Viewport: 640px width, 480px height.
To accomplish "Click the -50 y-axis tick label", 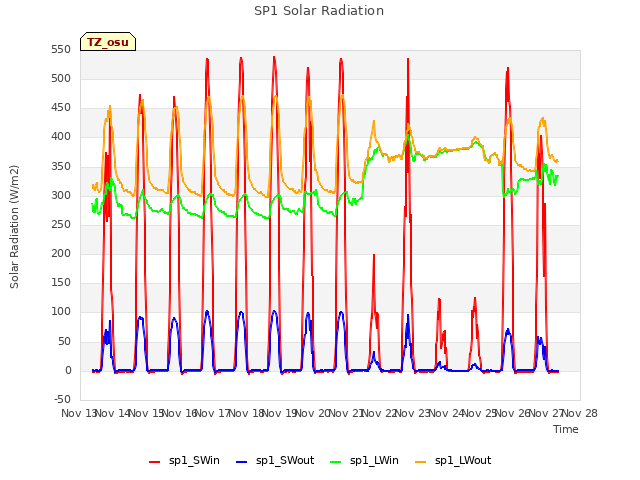I will click(62, 399).
